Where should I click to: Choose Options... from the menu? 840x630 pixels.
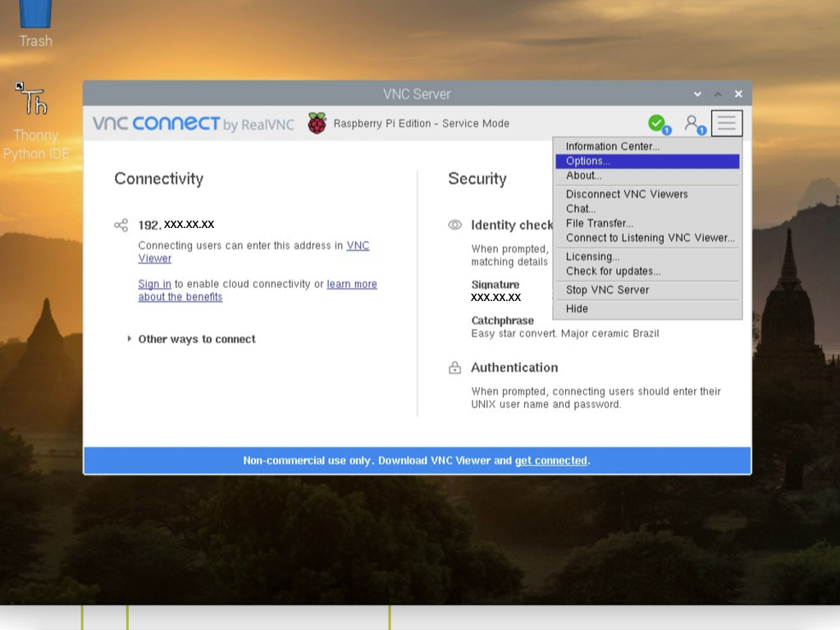click(x=647, y=162)
